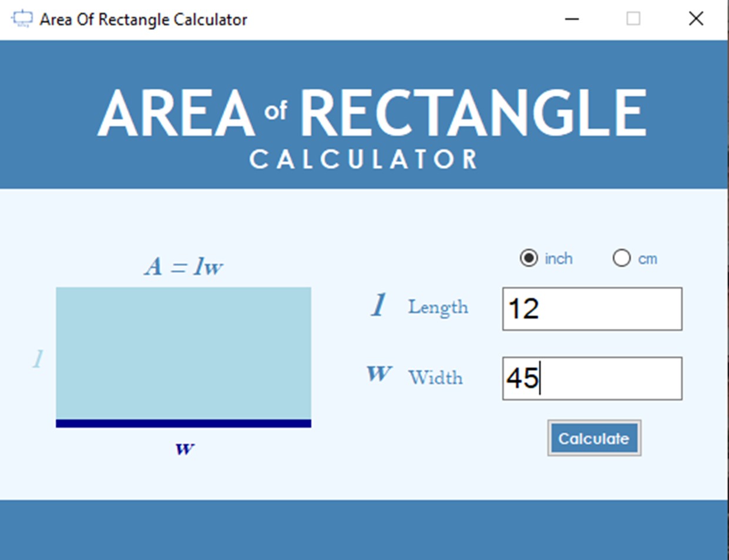Screen dimensions: 729x560
Task: Minimize the calculator window
Action: tap(572, 19)
